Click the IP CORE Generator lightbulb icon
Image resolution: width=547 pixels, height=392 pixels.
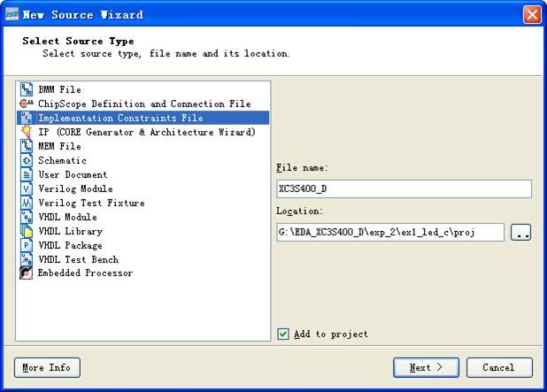pos(26,132)
